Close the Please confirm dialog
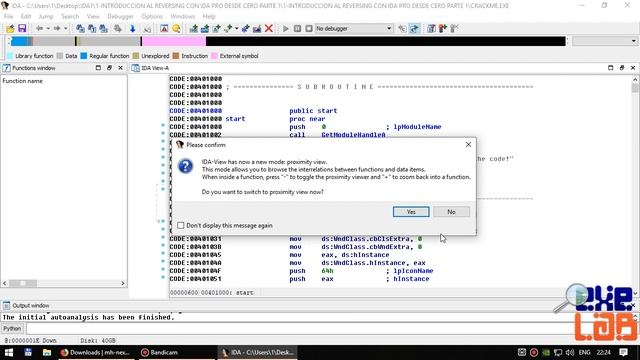 [x=468, y=144]
